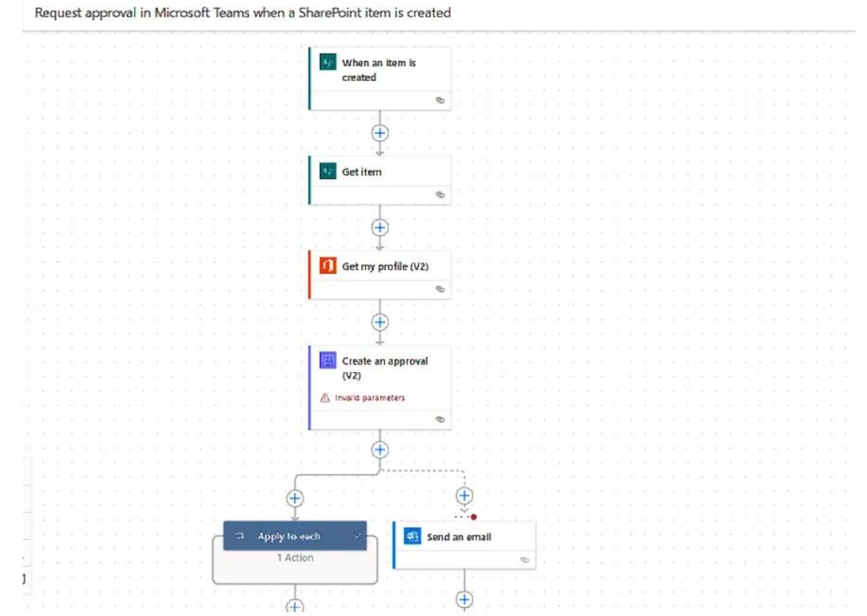867x616 pixels.
Task: Click the plus button above Apply to each
Action: click(295, 498)
